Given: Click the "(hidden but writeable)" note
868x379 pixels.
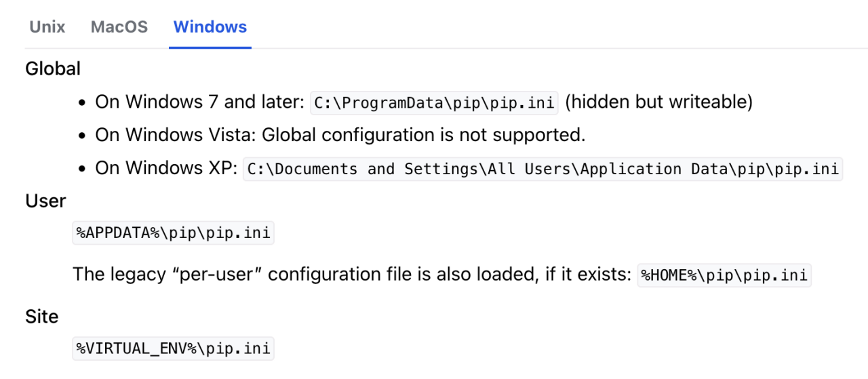Looking at the screenshot, I should click(658, 102).
